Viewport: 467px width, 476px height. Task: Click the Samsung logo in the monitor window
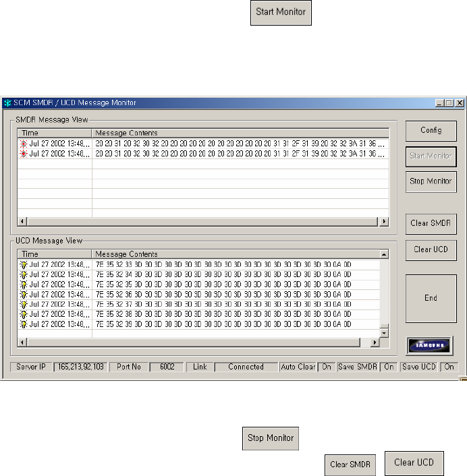point(431,345)
